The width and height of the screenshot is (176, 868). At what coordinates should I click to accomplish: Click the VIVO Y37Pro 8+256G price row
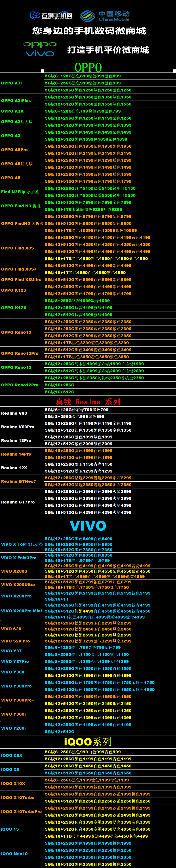[110, 661]
